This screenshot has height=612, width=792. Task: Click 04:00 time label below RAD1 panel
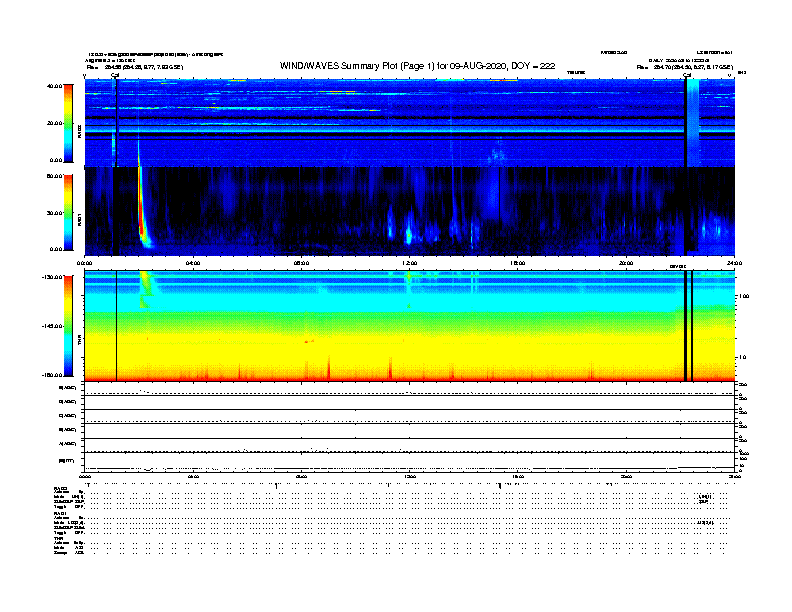tap(193, 263)
